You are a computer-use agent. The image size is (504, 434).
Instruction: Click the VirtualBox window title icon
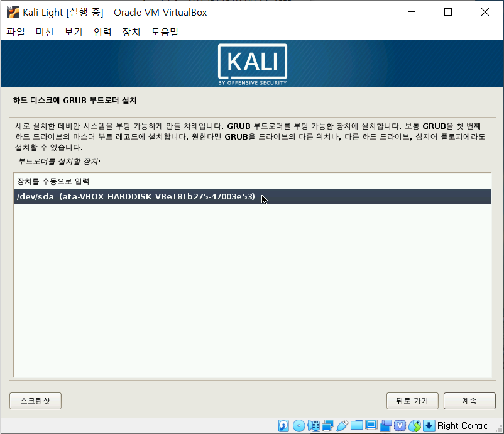coord(13,12)
